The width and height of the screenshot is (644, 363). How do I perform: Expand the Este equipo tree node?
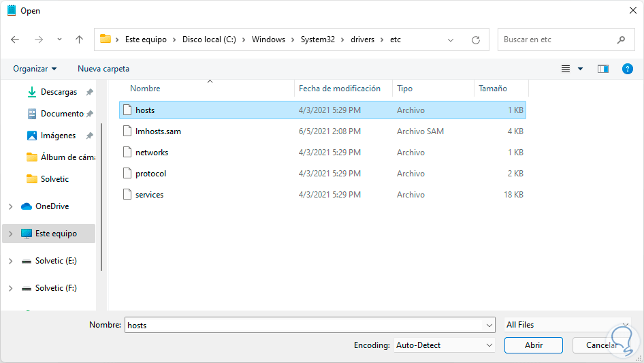pos(10,234)
